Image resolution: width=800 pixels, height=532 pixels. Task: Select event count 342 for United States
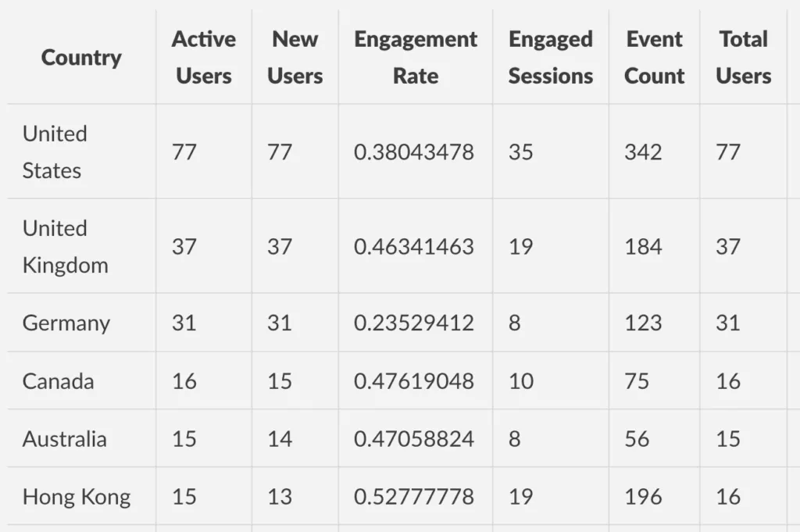click(643, 152)
